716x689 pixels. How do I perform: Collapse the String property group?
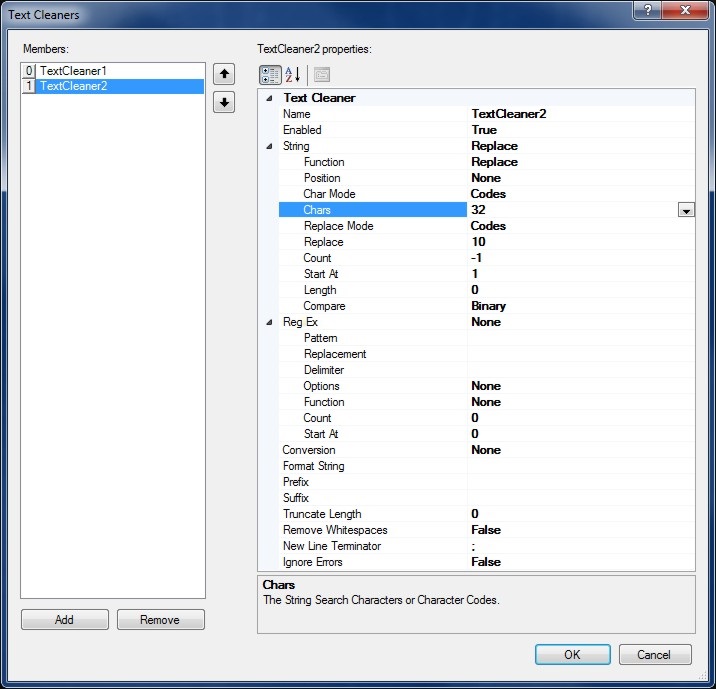[268, 146]
